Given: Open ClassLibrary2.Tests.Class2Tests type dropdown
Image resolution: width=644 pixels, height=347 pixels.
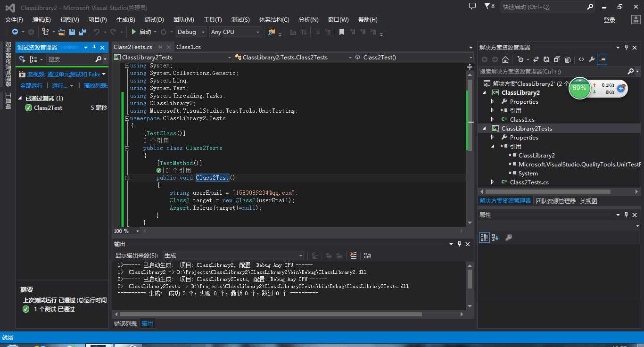Looking at the screenshot, I should click(x=293, y=58).
